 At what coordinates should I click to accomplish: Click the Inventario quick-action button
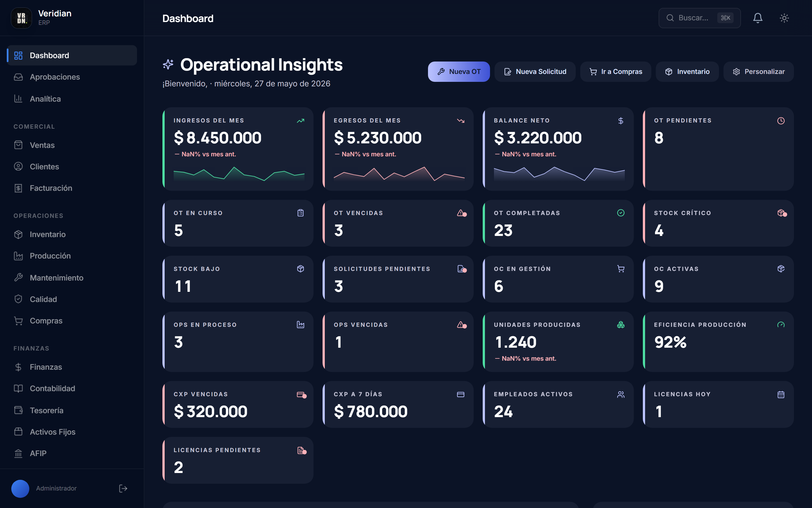(687, 72)
